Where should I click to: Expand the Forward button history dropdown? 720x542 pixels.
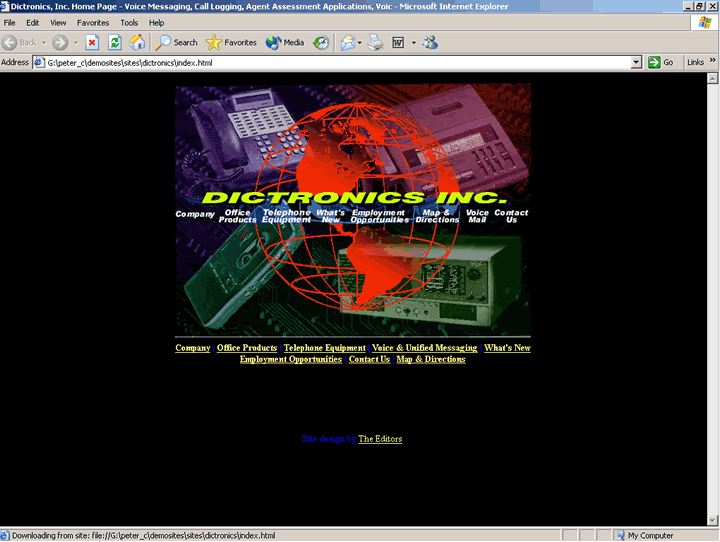point(76,43)
